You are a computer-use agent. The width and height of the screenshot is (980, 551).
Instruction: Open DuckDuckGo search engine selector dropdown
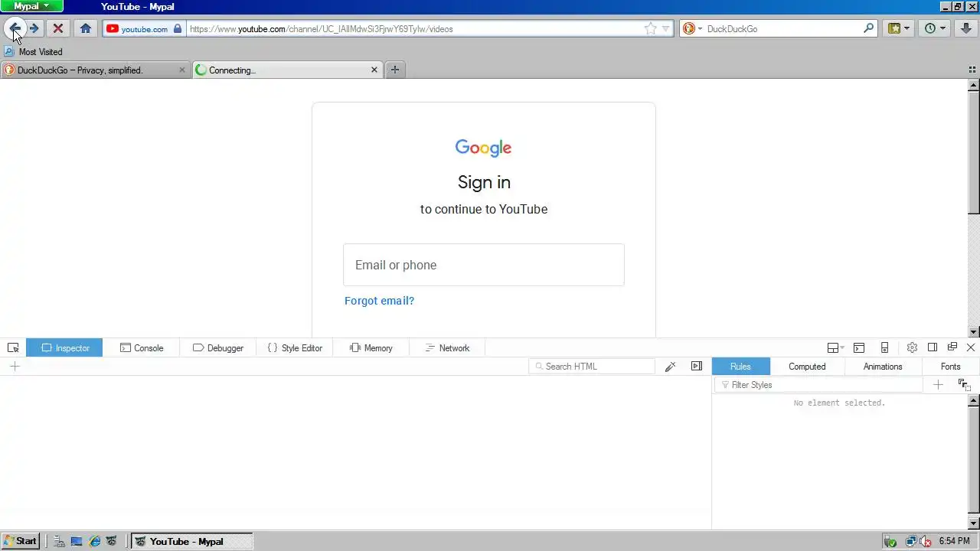pos(692,28)
